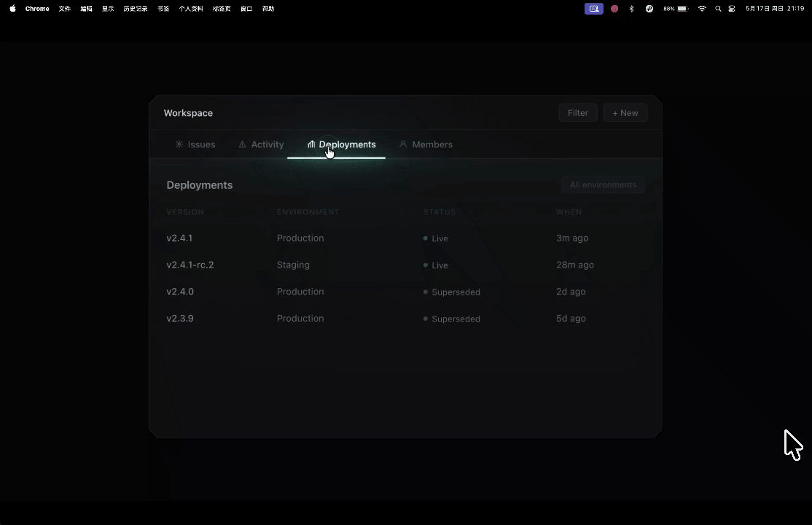This screenshot has height=525, width=812.
Task: Click the red circle status icon
Action: point(614,8)
